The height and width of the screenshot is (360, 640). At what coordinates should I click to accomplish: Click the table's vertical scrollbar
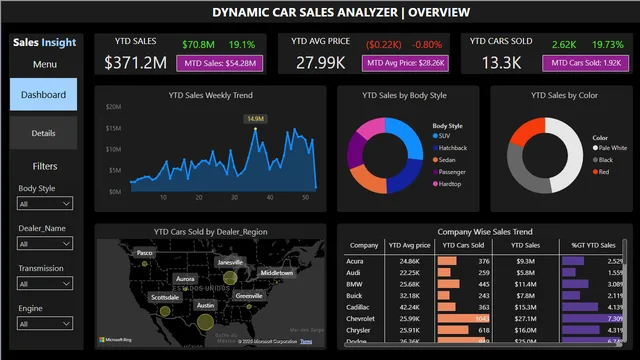(x=624, y=290)
